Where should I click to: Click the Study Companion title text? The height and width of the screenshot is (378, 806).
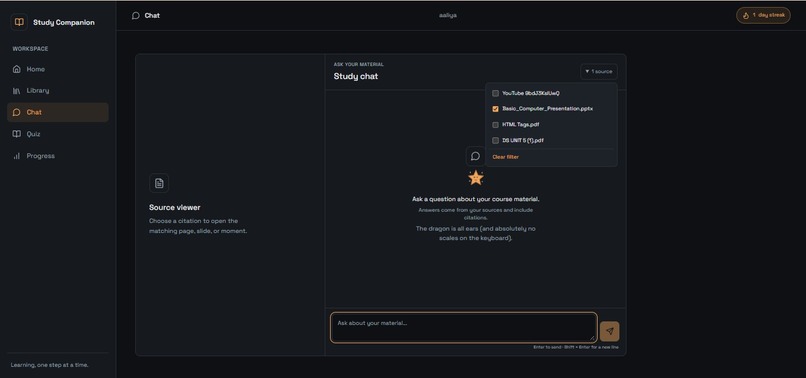point(64,23)
